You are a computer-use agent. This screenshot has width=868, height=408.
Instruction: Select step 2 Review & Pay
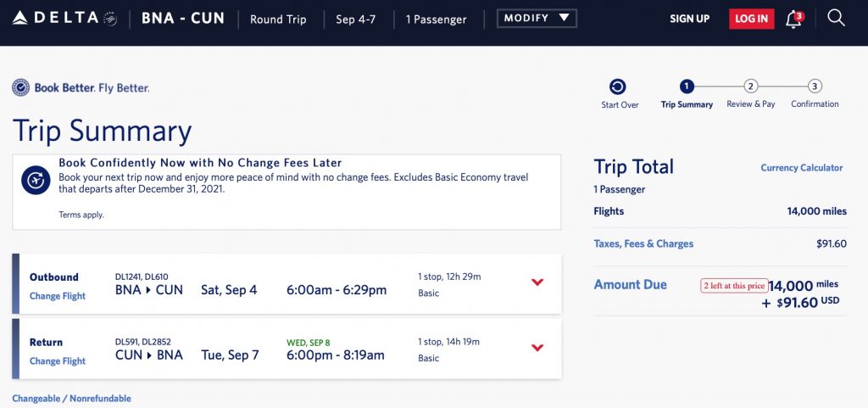(x=751, y=87)
